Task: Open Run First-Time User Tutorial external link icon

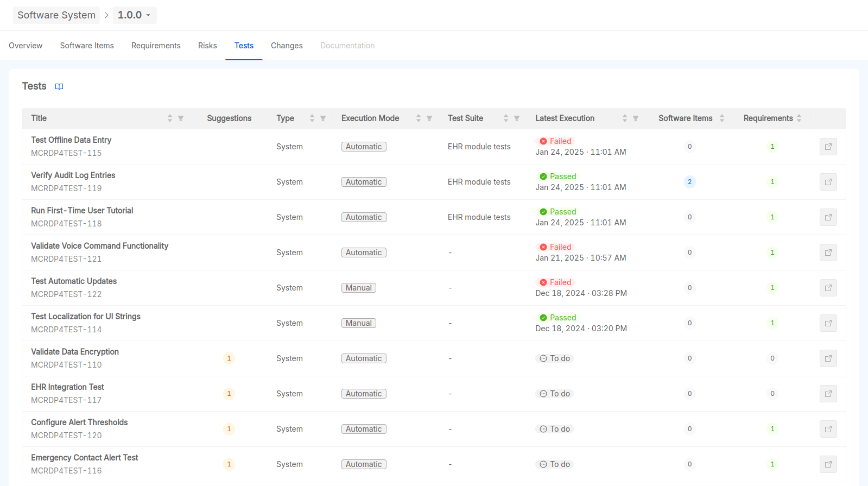Action: coord(828,217)
